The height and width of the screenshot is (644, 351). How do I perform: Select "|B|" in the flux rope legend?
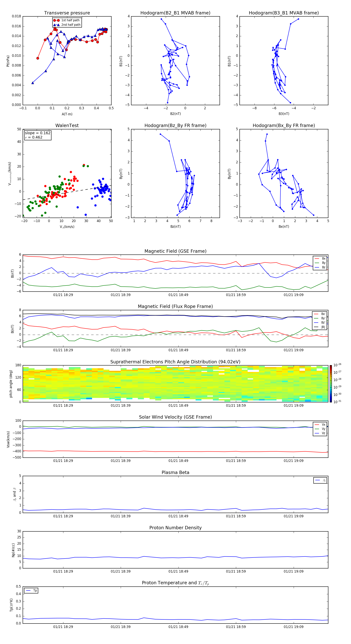[320, 327]
